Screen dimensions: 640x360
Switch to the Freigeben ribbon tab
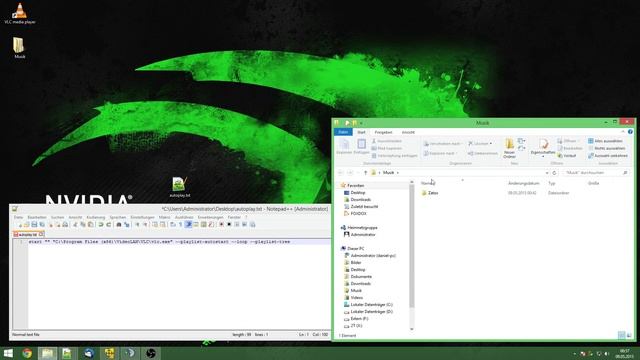(x=383, y=132)
